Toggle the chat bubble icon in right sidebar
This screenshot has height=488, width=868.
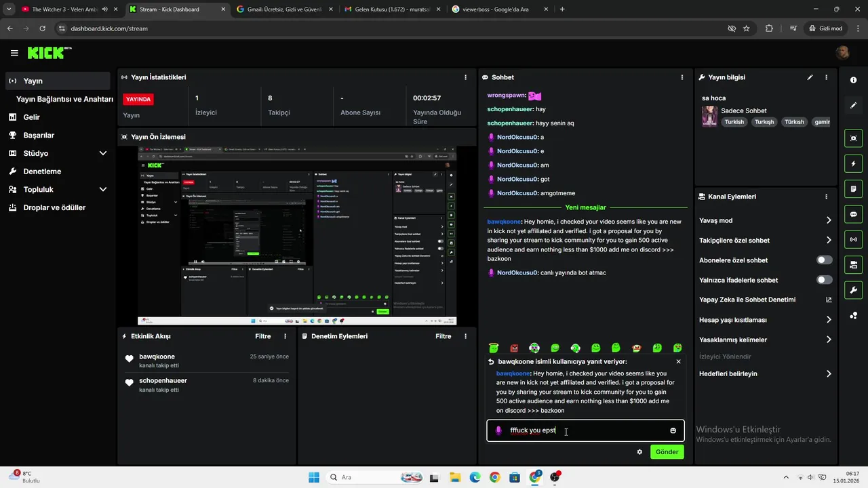point(853,213)
